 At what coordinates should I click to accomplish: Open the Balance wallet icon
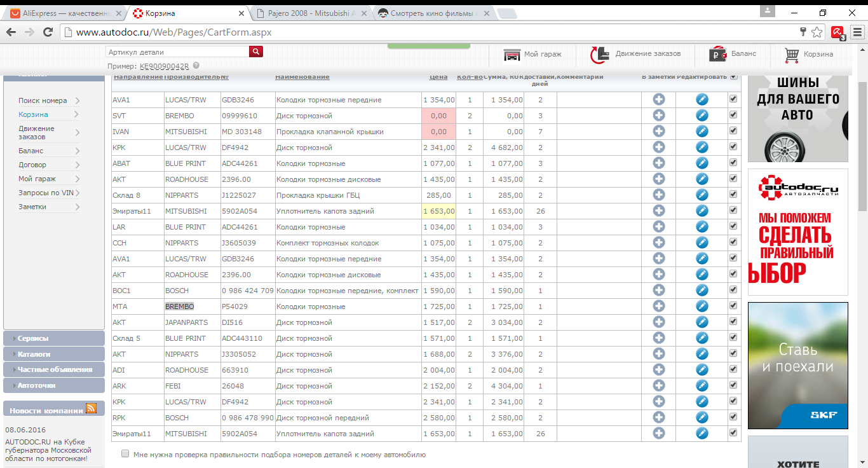[718, 55]
